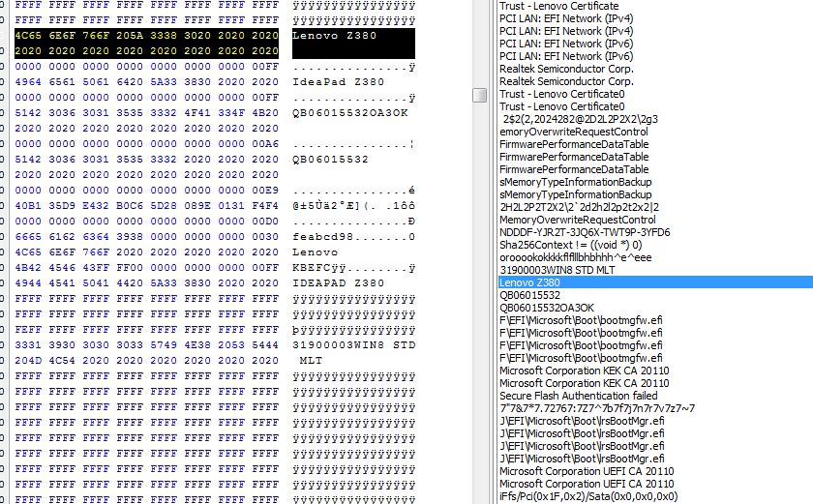Image resolution: width=813 pixels, height=504 pixels.
Task: Select the string entry beginning '2$2(2,2024282'
Action: pyautogui.click(x=580, y=119)
